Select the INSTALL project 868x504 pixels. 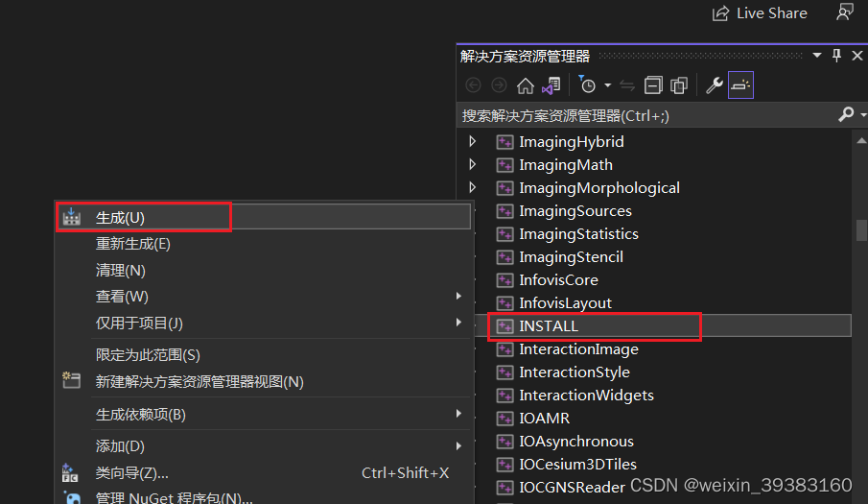pos(549,326)
